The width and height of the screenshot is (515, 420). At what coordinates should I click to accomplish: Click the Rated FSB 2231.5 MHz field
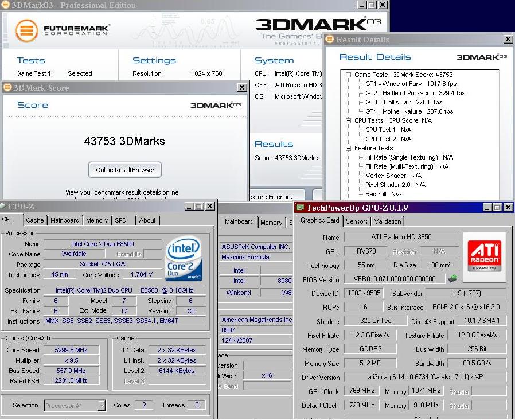[71, 380]
